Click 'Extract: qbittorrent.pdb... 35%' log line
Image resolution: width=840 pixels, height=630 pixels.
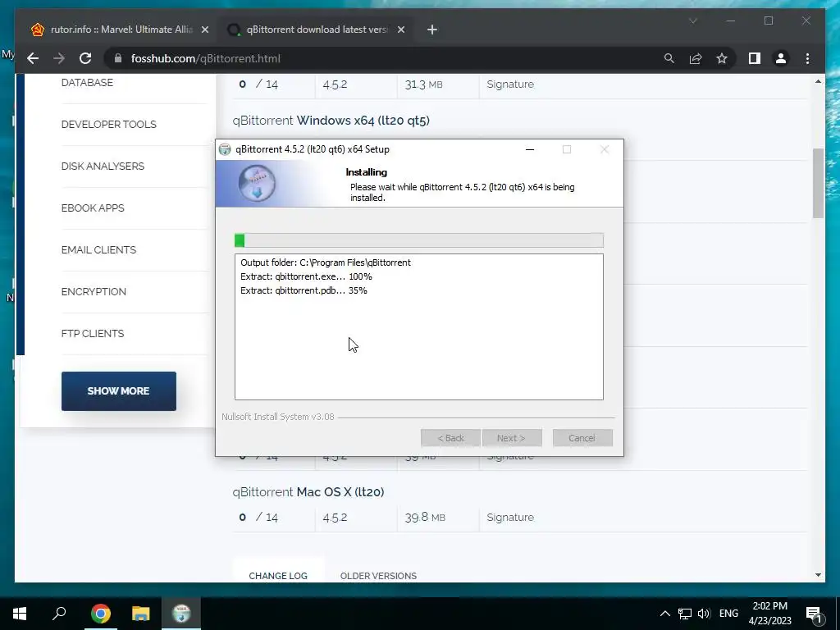(304, 290)
